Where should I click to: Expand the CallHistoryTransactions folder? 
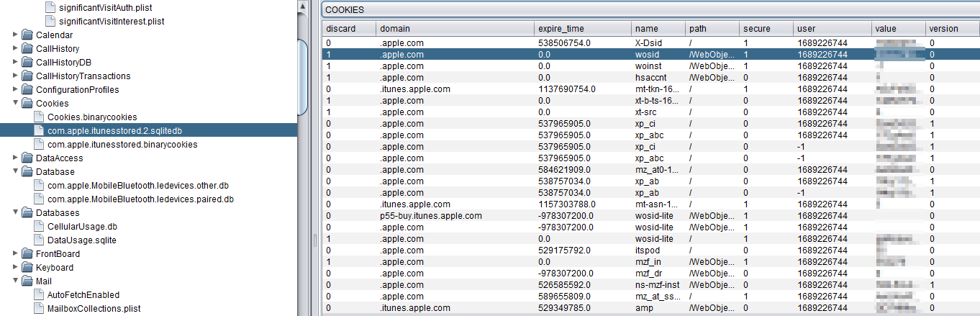click(x=16, y=76)
